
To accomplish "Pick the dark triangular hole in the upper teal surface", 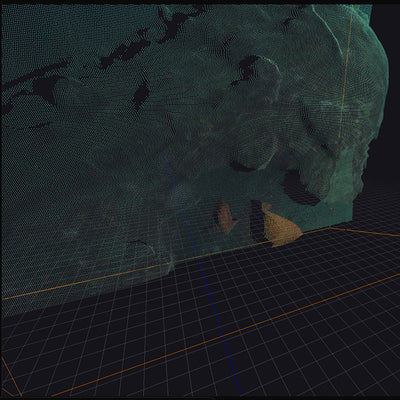I will tap(45, 87).
